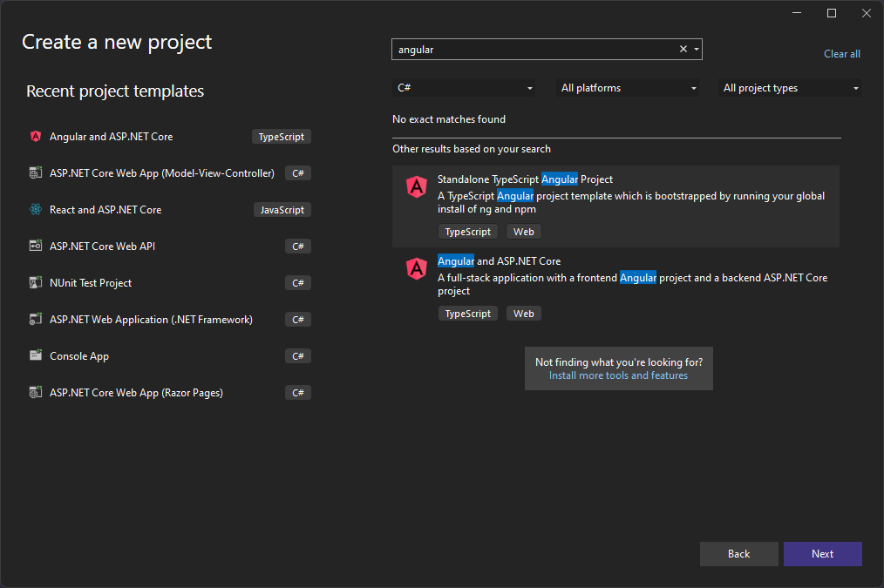Select the ASP.NET Core Web App (Razor Pages) icon
This screenshot has height=588, width=884.
tap(35, 392)
